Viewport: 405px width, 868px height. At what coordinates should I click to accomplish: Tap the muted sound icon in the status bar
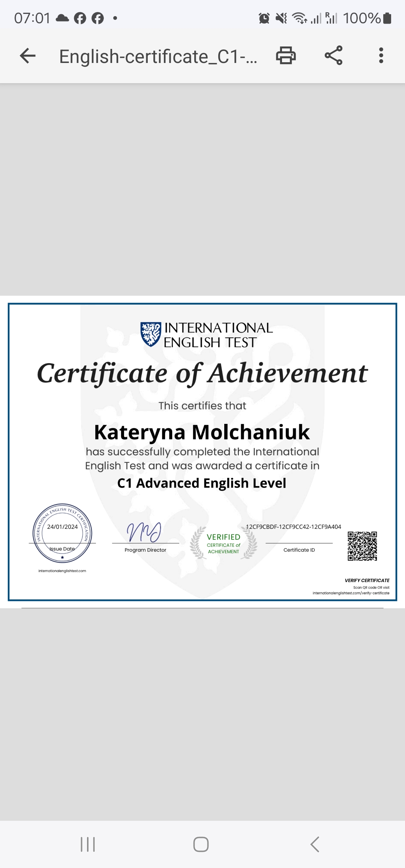[281, 18]
